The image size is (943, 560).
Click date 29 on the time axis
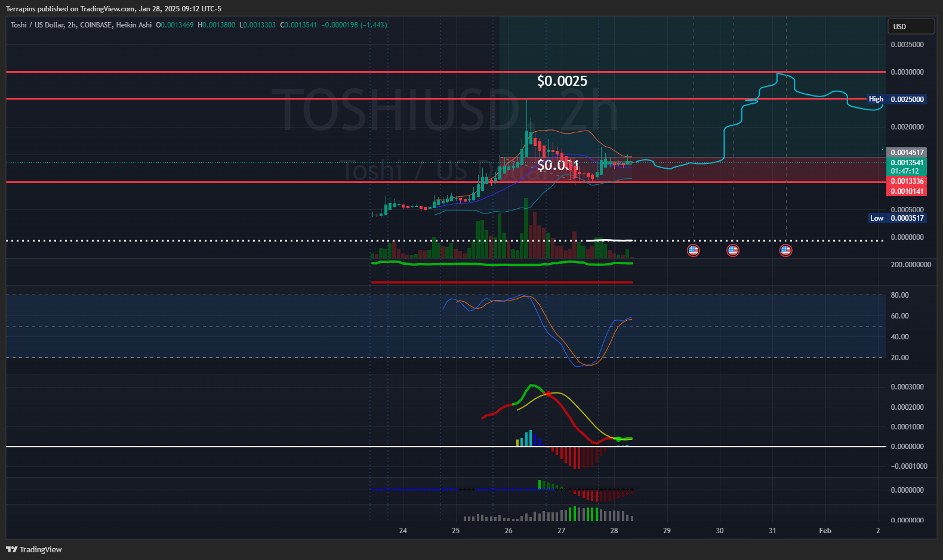[x=667, y=531]
